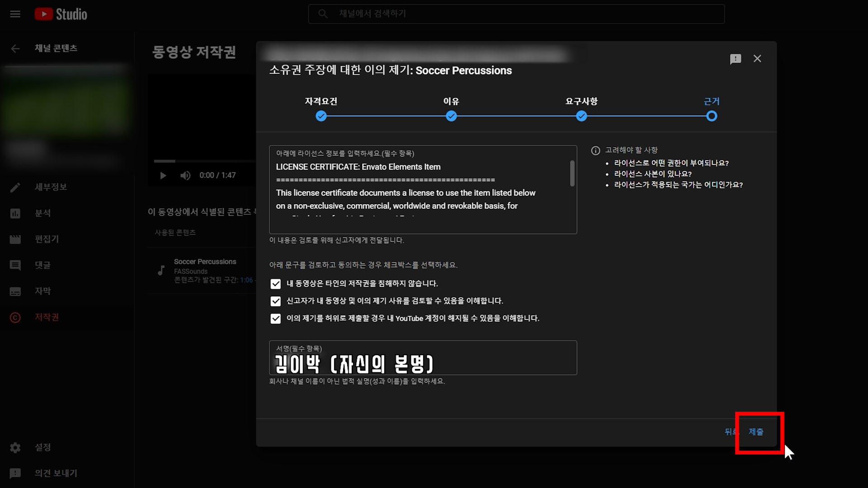Viewport: 868px width, 488px height.
Task: Open 저작권 menu item in sidebar
Action: (47, 317)
